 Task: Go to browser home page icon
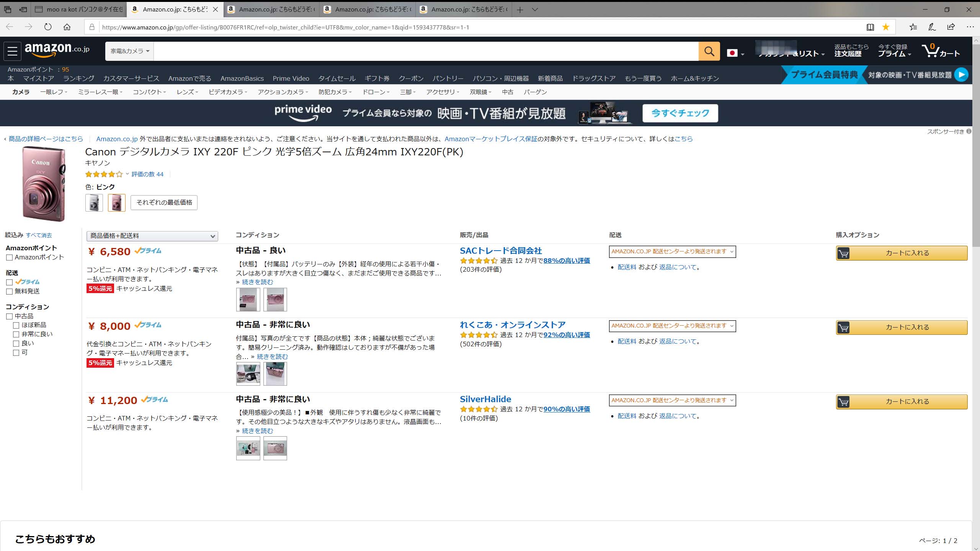(67, 27)
